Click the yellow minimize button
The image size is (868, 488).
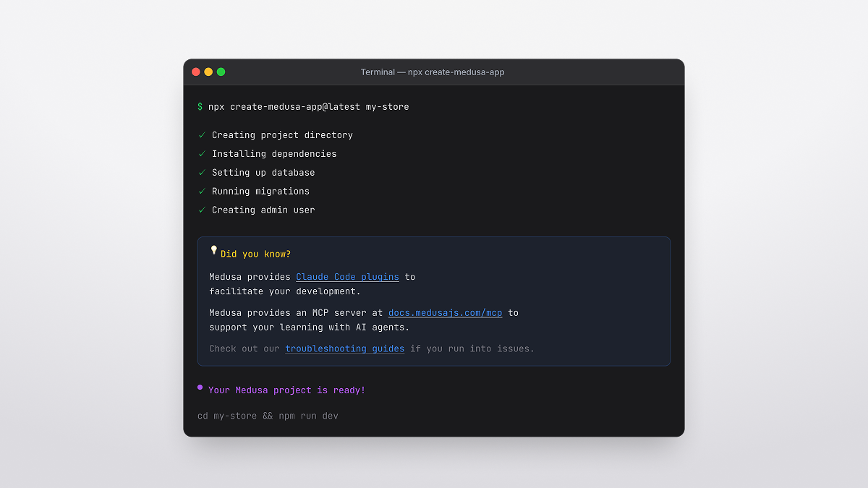coord(208,72)
